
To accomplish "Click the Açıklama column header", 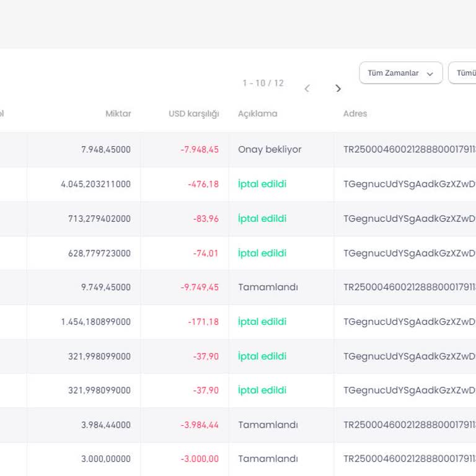I will [x=258, y=114].
